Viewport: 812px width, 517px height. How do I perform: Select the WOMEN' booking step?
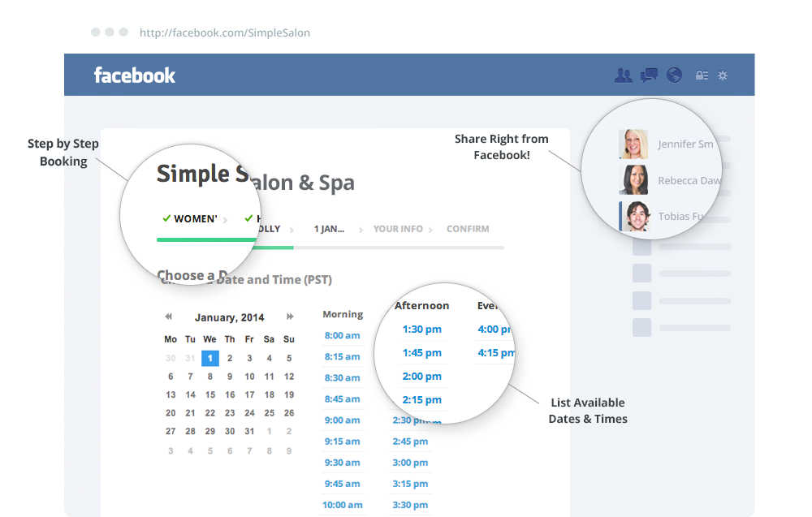(x=195, y=219)
